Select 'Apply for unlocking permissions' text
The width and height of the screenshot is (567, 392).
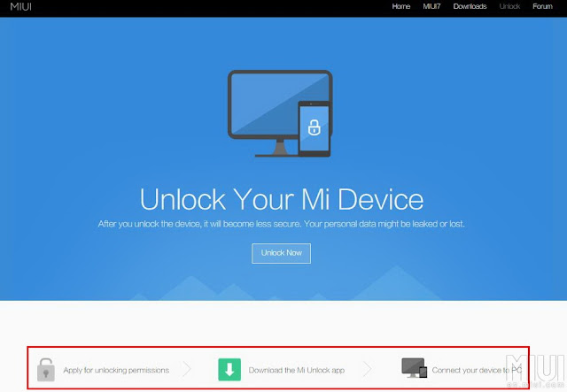coord(116,371)
